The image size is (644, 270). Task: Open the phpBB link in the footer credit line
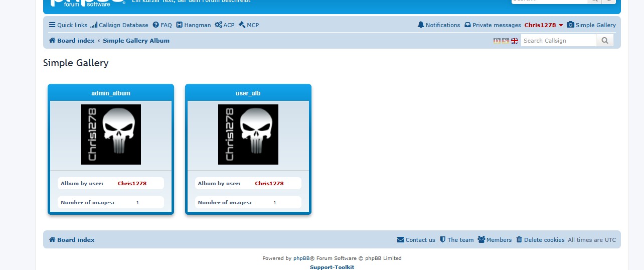coord(301,258)
